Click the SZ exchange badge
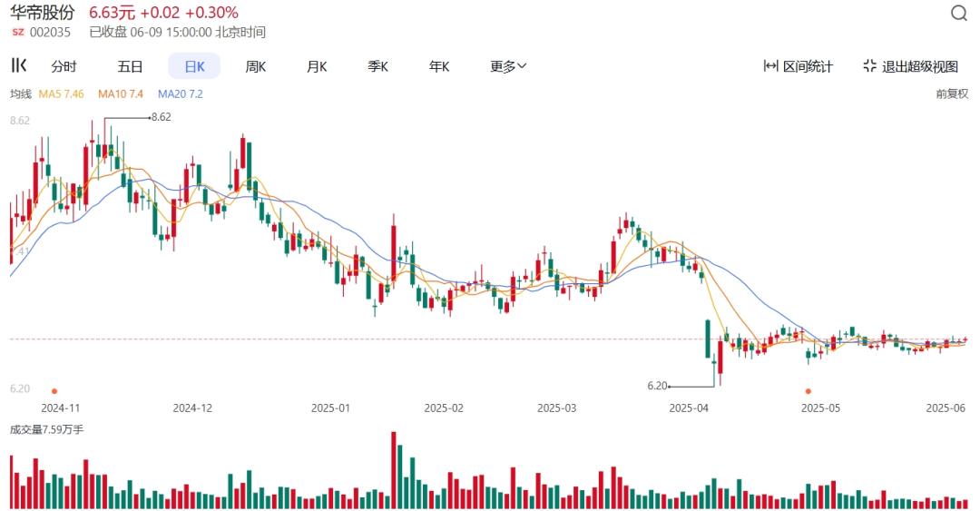The image size is (980, 511). (x=18, y=32)
